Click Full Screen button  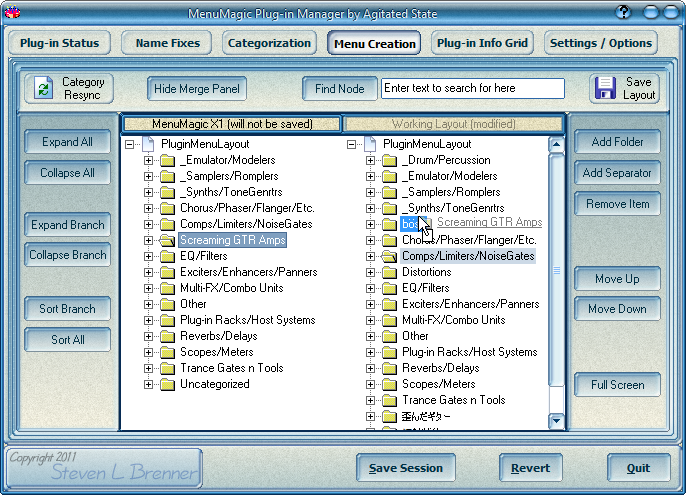click(617, 385)
